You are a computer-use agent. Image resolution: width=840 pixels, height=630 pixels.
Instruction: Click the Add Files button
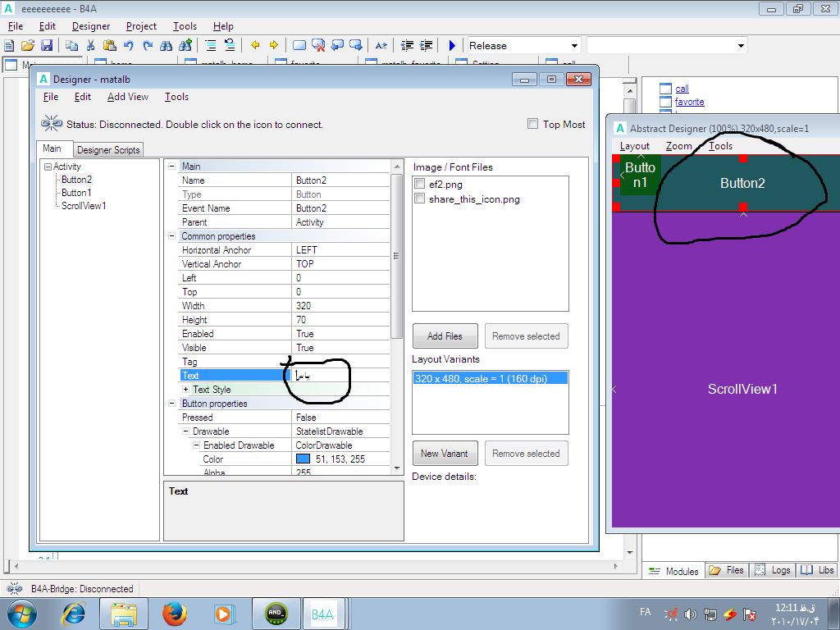445,336
